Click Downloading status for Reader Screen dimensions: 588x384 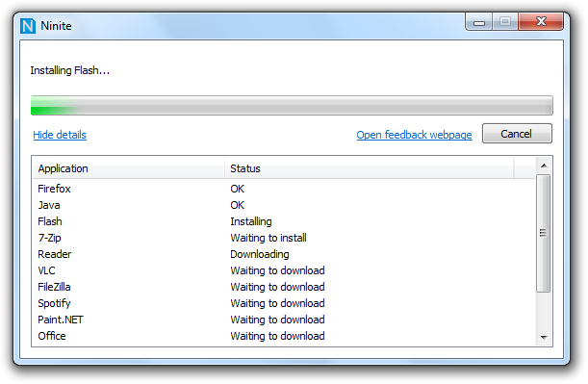(260, 254)
